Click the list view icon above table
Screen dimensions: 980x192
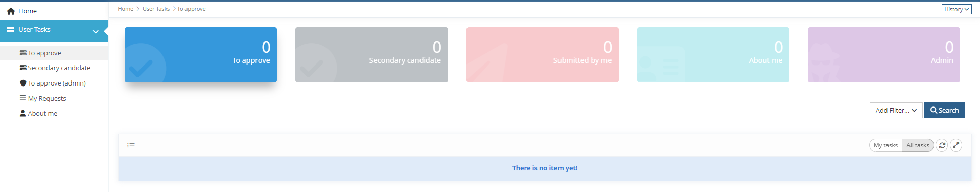pos(131,145)
